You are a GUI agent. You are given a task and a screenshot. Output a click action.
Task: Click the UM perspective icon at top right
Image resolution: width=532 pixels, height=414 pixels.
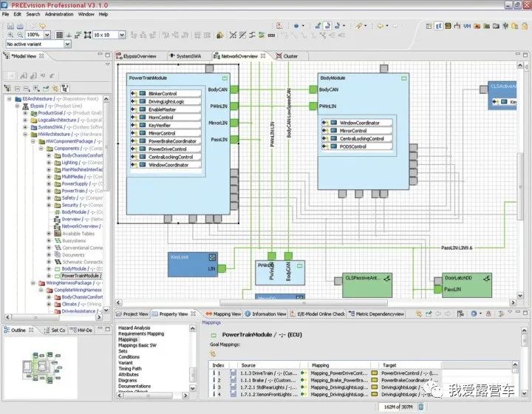point(467,26)
